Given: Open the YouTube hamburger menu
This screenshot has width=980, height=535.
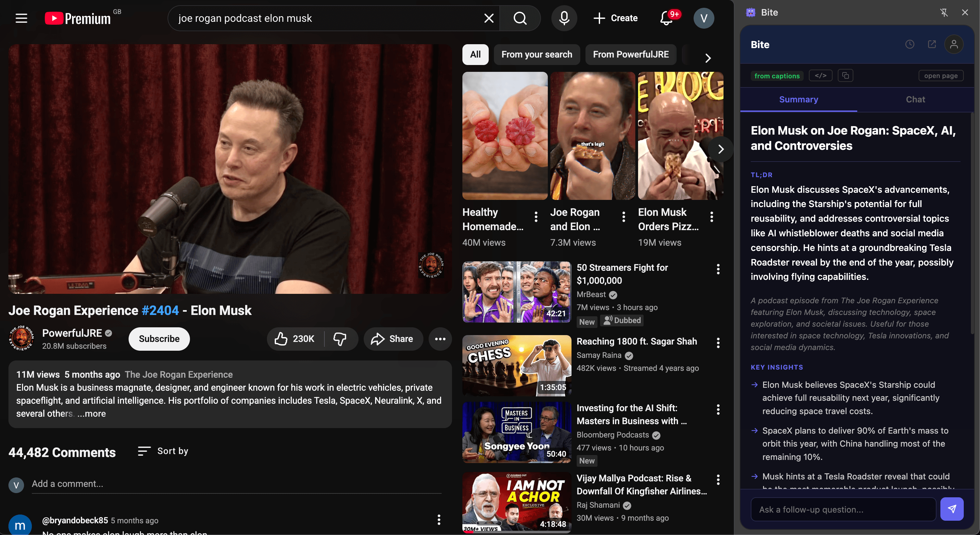Looking at the screenshot, I should tap(21, 18).
